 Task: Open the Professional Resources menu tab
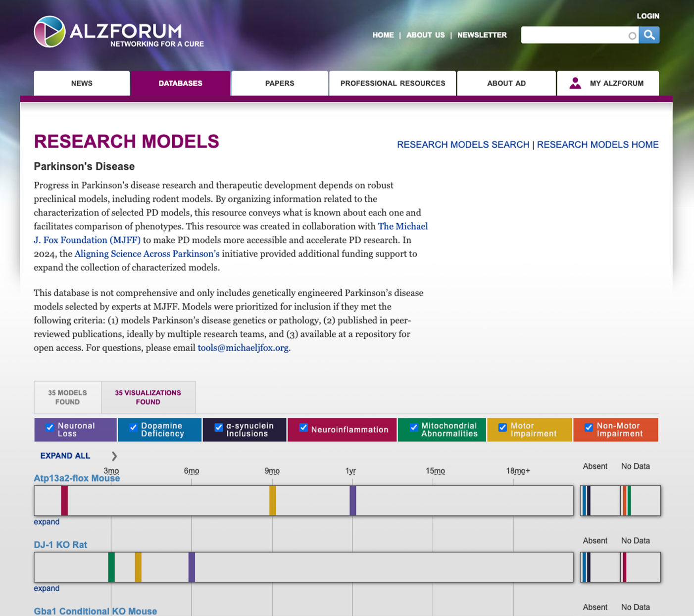[x=393, y=83]
